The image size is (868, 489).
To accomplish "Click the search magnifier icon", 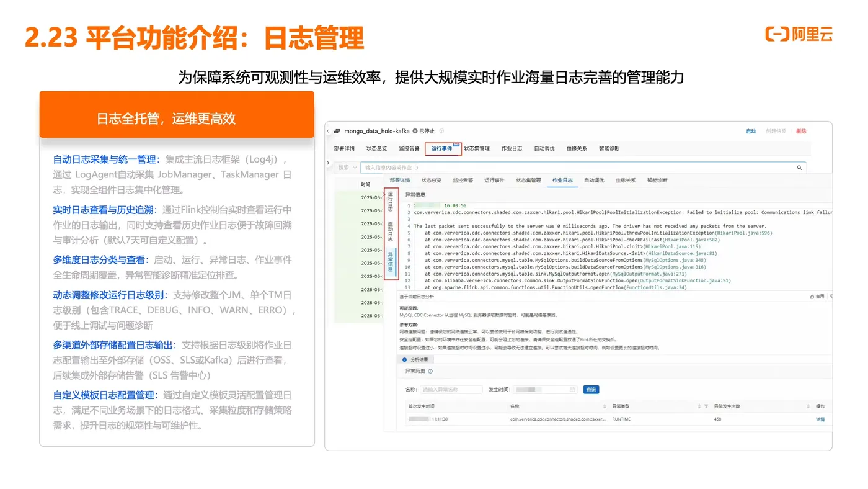I will 799,167.
